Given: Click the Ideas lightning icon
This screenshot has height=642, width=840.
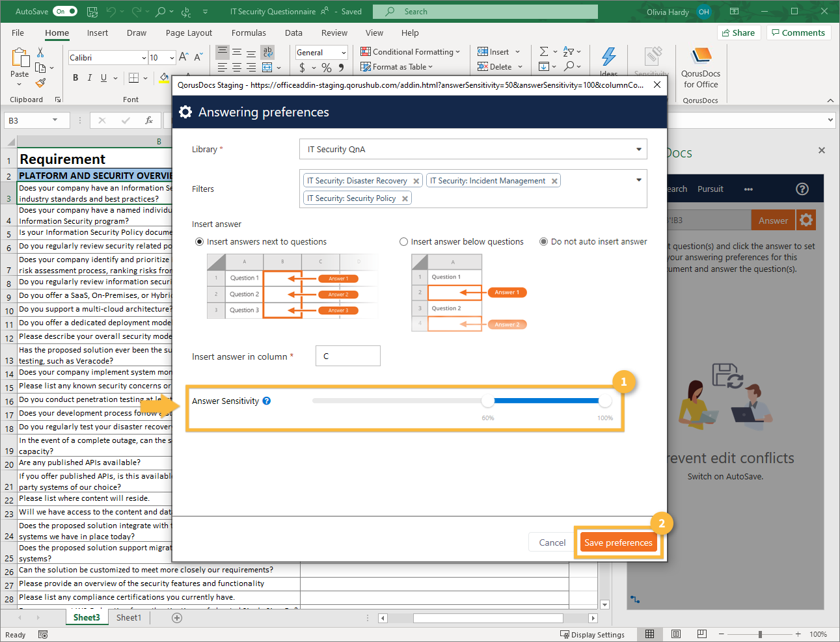Looking at the screenshot, I should 609,57.
